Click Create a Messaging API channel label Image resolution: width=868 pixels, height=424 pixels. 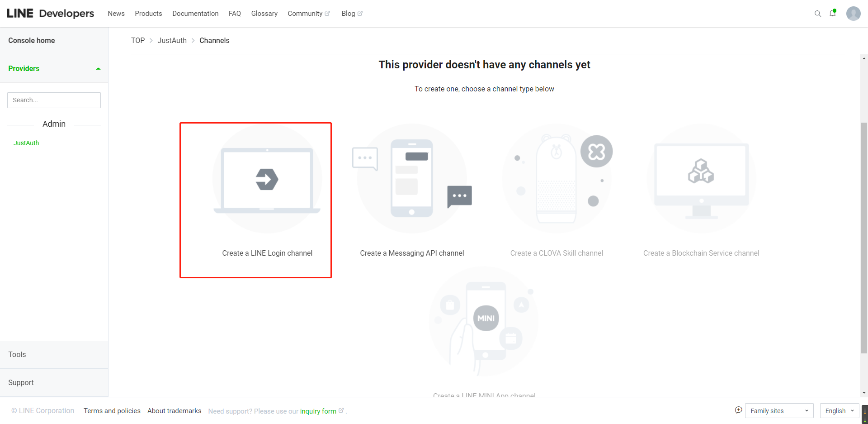click(x=412, y=253)
